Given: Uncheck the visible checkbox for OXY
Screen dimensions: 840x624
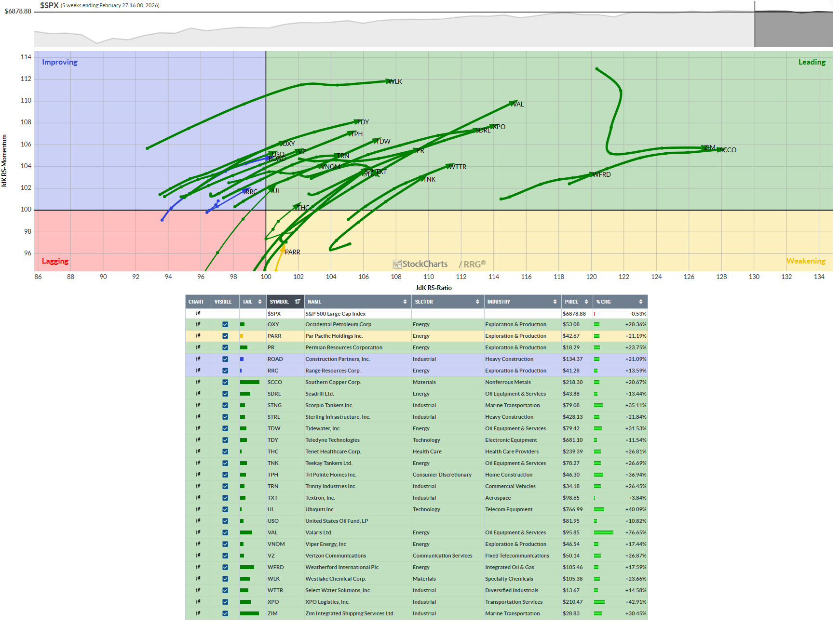Looking at the screenshot, I should coord(225,324).
